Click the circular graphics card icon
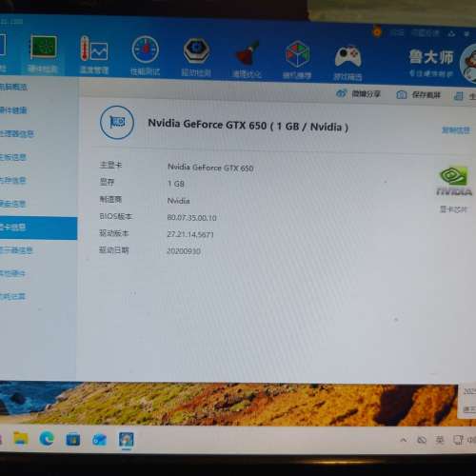The image size is (476, 476). click(x=117, y=123)
